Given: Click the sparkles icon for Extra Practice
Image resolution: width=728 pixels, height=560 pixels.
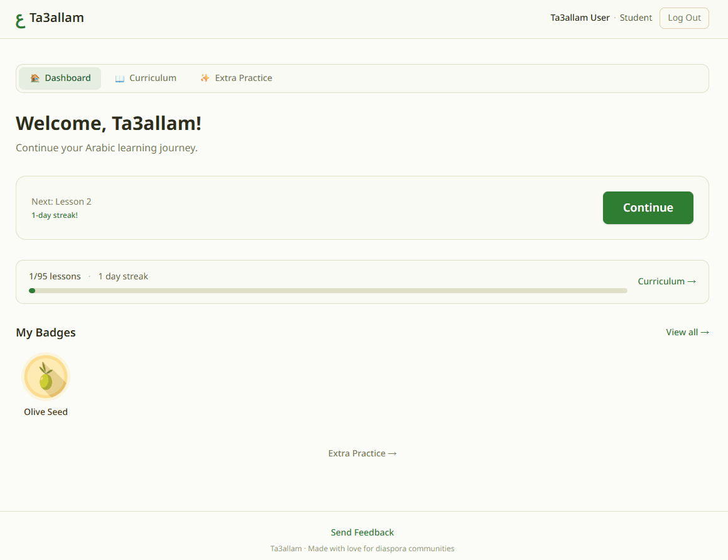Looking at the screenshot, I should pyautogui.click(x=205, y=78).
